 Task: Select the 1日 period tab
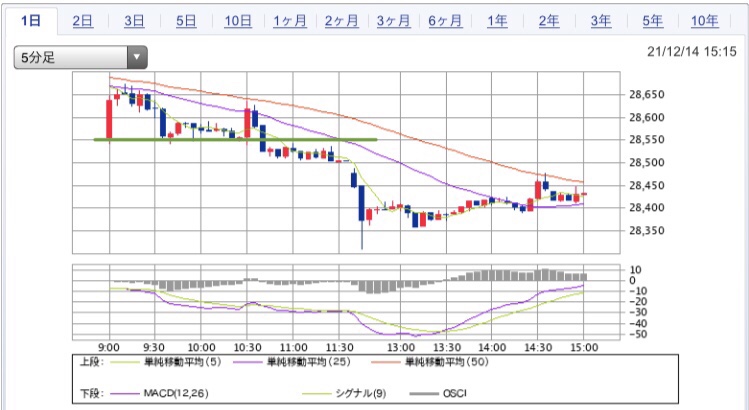[31, 21]
